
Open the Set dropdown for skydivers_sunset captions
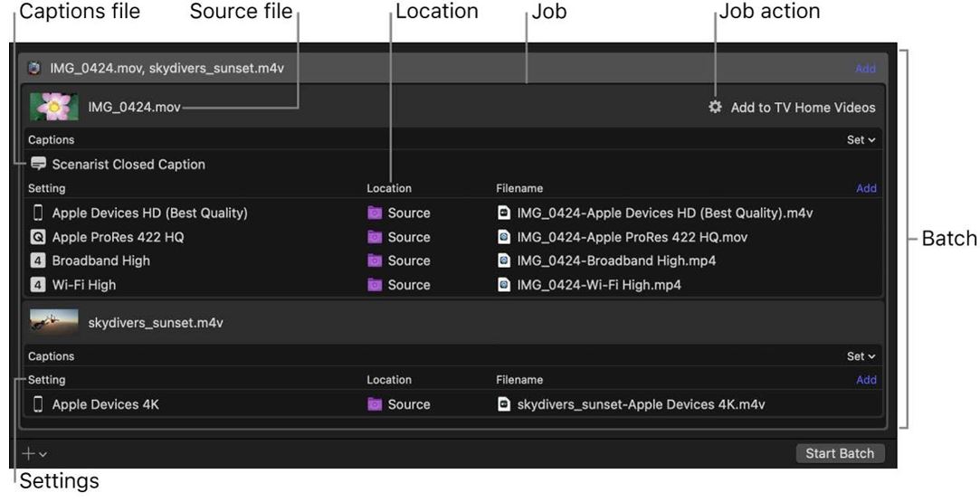tap(861, 356)
